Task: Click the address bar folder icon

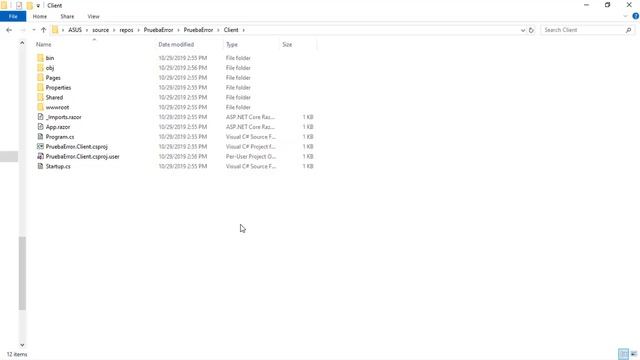Action: tap(55, 30)
